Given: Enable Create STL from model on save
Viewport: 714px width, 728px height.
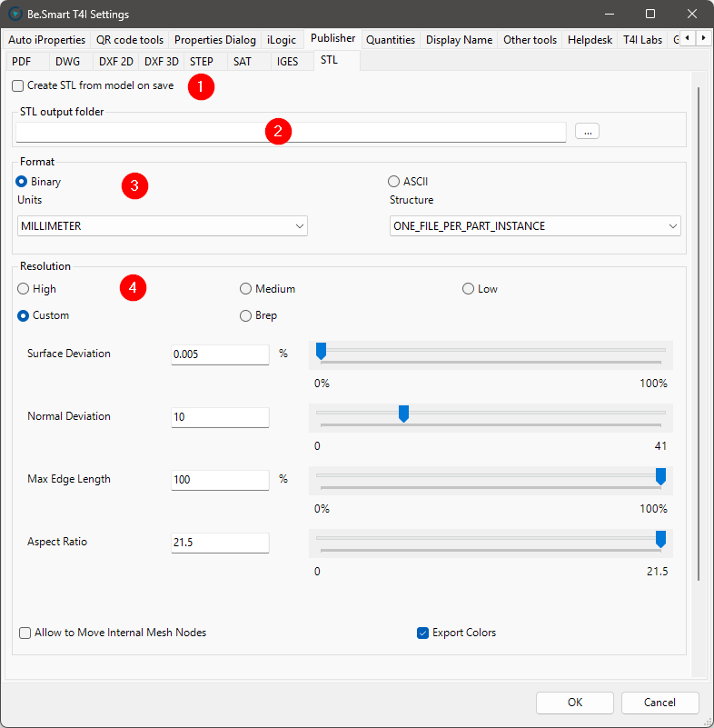Looking at the screenshot, I should pos(18,85).
